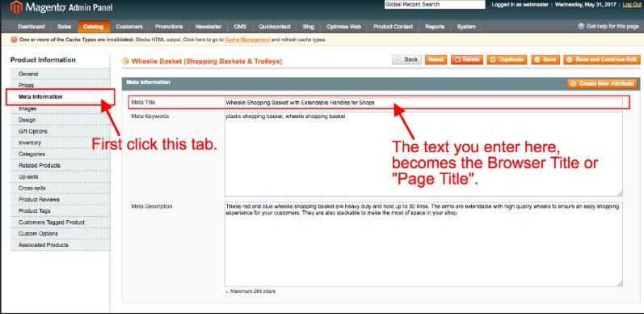Click Get help for this page
644x314 pixels.
[x=612, y=27]
